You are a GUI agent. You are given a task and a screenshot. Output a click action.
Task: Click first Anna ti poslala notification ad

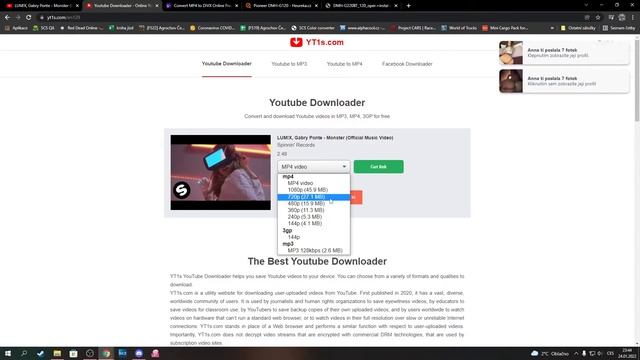[x=564, y=53]
